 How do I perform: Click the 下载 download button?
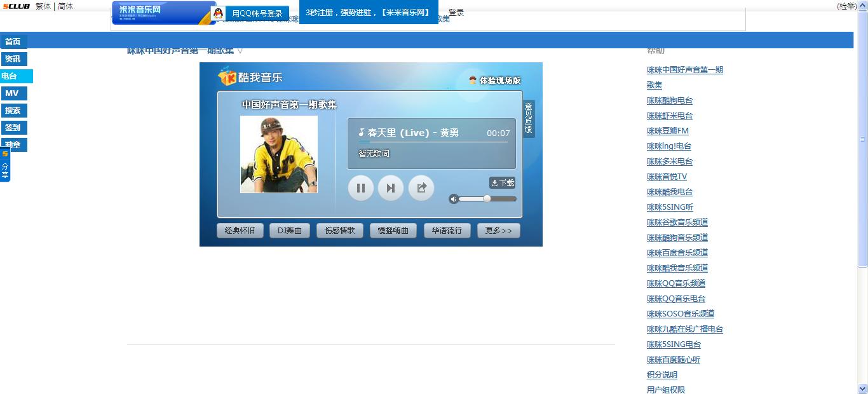tap(503, 183)
